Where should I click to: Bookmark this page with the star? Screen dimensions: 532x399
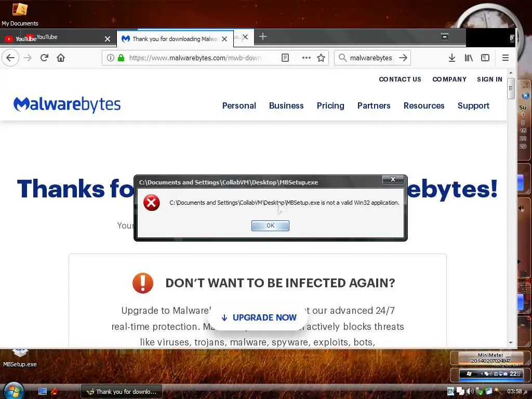pos(321,58)
